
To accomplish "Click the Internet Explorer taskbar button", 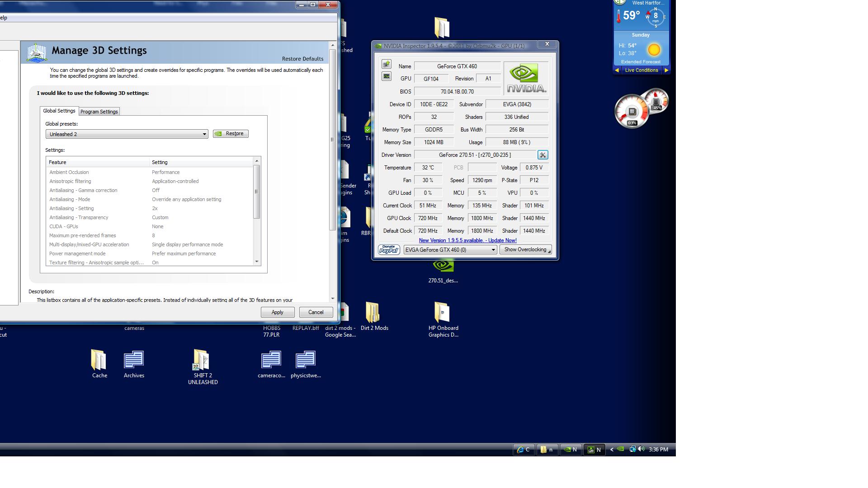I will pyautogui.click(x=524, y=450).
